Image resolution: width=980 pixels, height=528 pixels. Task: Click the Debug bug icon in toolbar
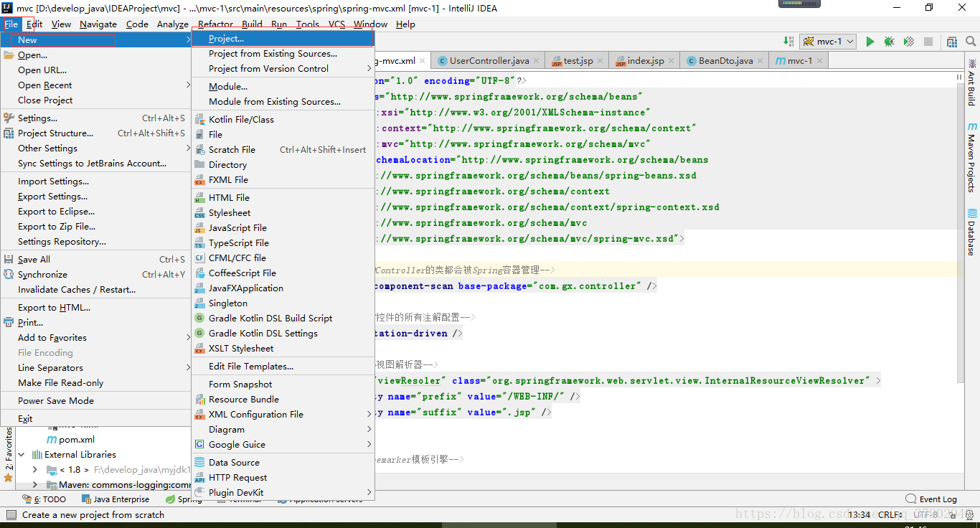[x=890, y=42]
